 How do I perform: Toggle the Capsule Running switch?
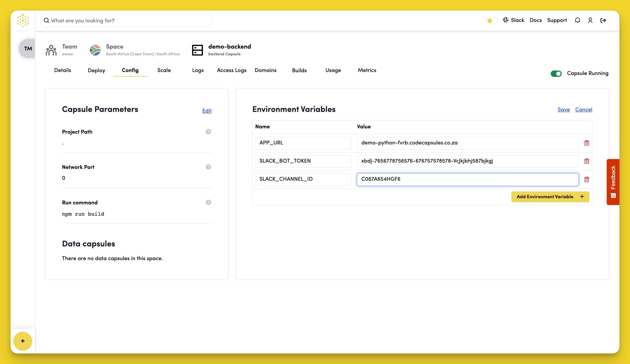pyautogui.click(x=556, y=73)
